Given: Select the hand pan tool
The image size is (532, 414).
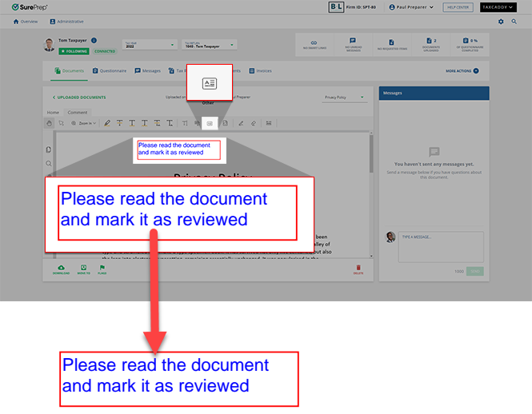Looking at the screenshot, I should (x=49, y=123).
